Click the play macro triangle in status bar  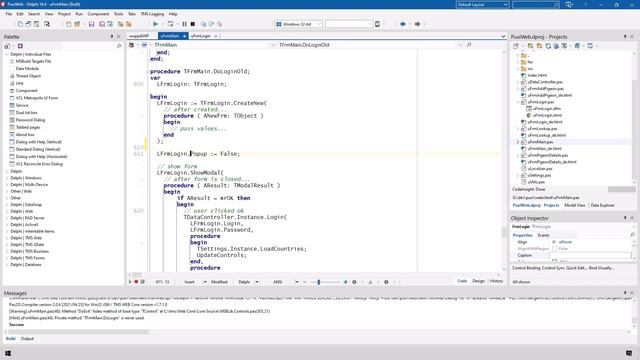coord(130,282)
